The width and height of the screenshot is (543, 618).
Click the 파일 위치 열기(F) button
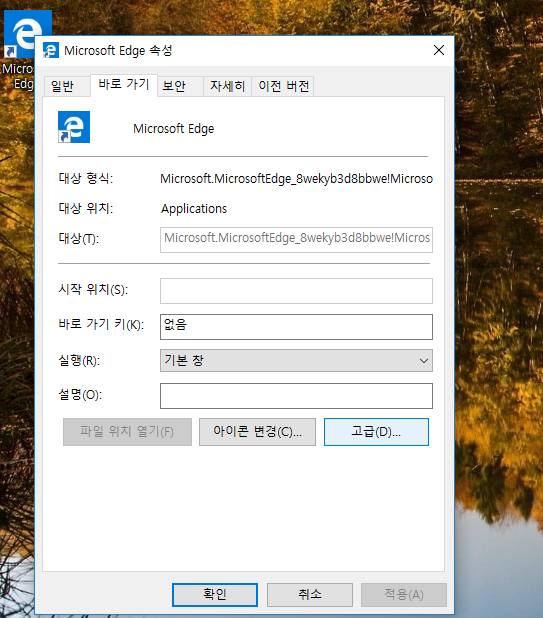[x=127, y=432]
